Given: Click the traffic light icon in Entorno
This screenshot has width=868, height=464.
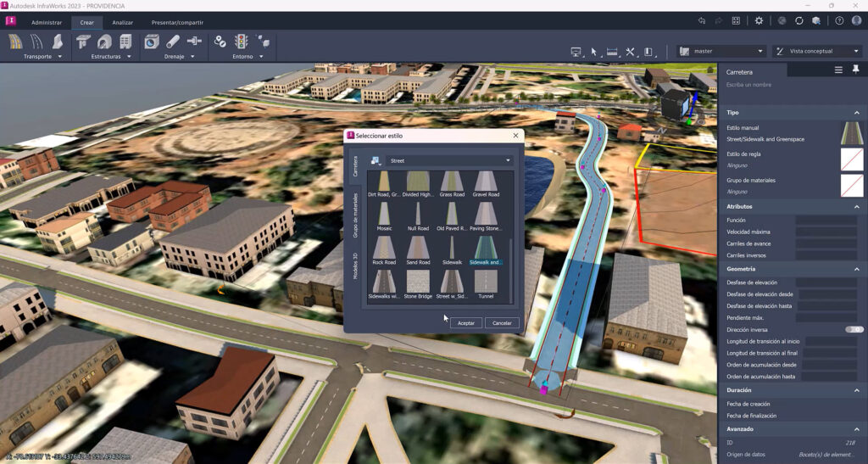Looking at the screenshot, I should pyautogui.click(x=242, y=42).
